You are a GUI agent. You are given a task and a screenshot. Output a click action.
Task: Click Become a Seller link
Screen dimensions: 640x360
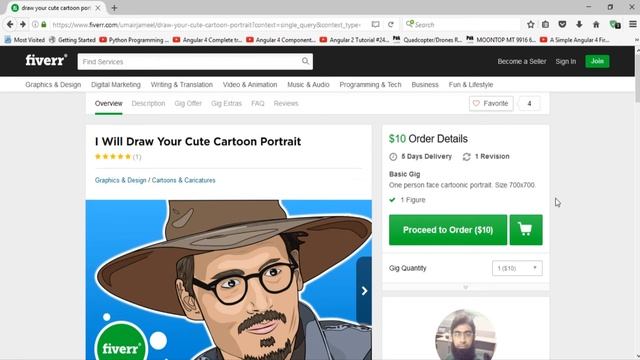click(522, 61)
